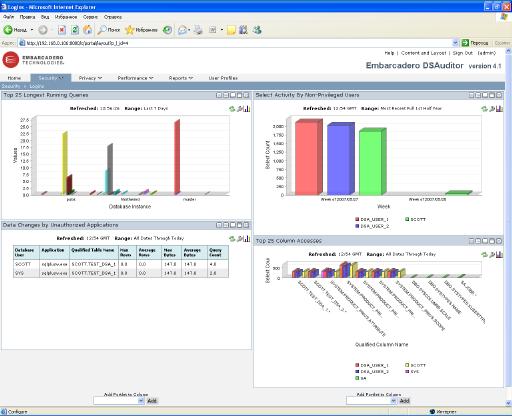The height and width of the screenshot is (416, 512).
Task: Click the Internet zone indicator in status bar
Action: point(443,412)
